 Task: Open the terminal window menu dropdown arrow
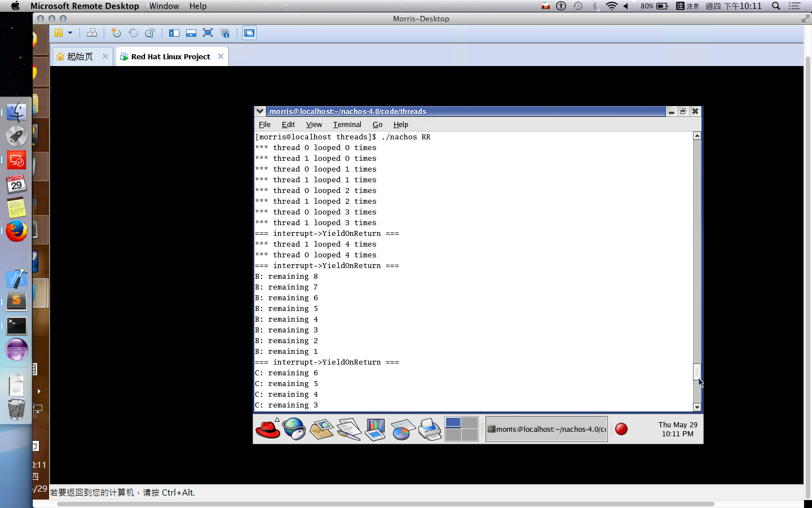(x=260, y=111)
